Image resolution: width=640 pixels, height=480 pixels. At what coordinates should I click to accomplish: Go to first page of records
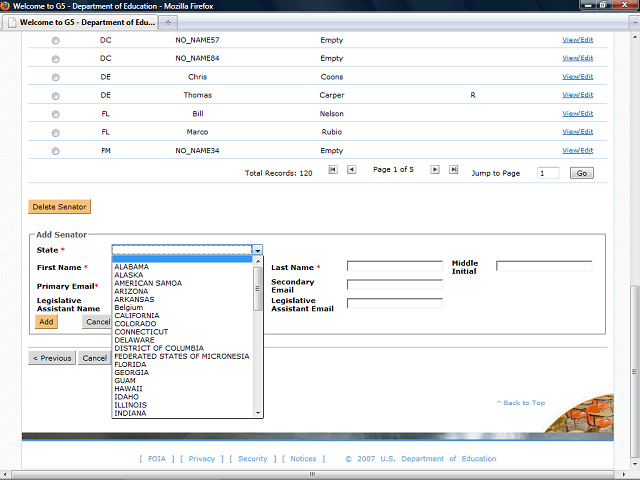(x=333, y=170)
